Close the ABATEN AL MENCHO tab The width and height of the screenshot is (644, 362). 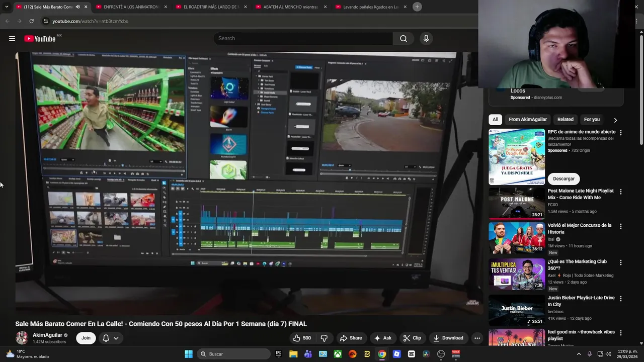coord(325,7)
